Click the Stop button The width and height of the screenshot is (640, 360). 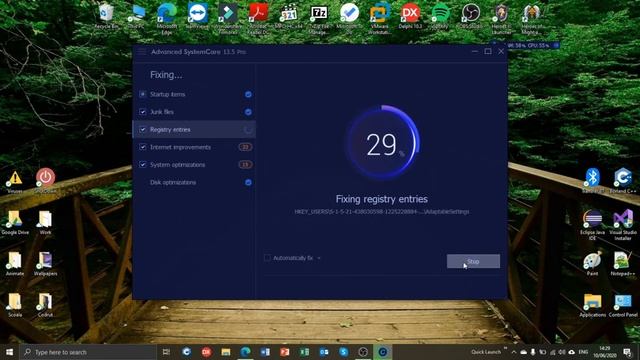pyautogui.click(x=473, y=261)
